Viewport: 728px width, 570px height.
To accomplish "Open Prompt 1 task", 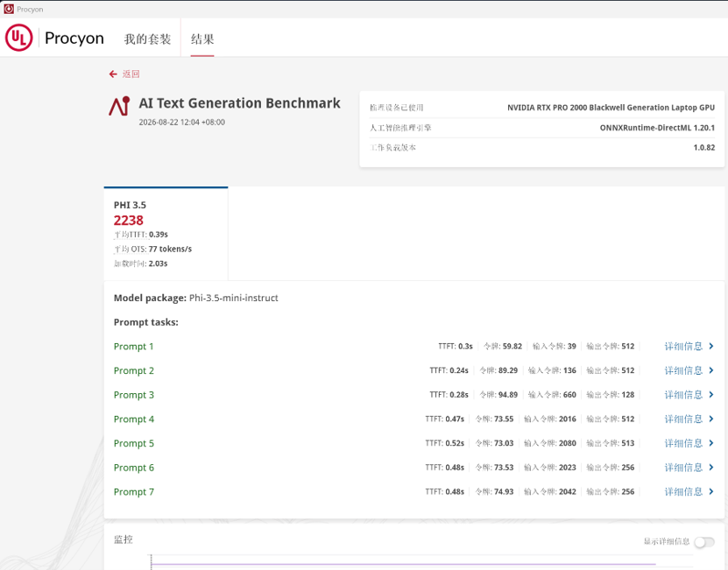I will point(134,346).
